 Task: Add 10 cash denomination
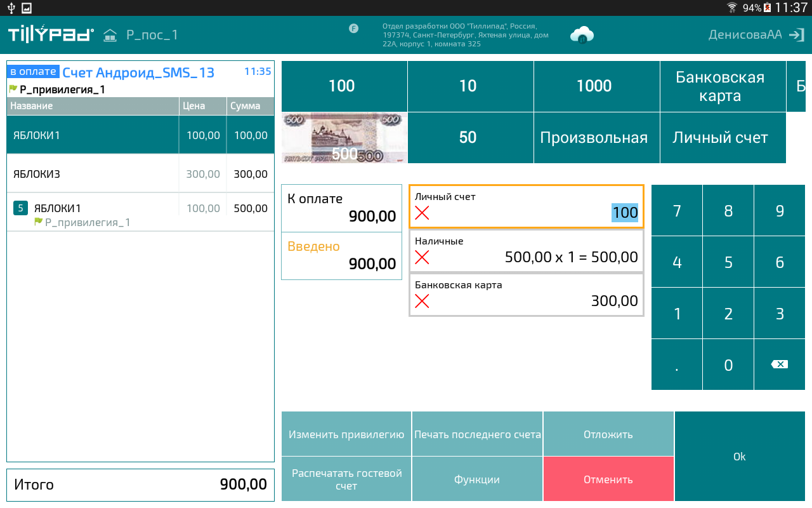coord(470,86)
